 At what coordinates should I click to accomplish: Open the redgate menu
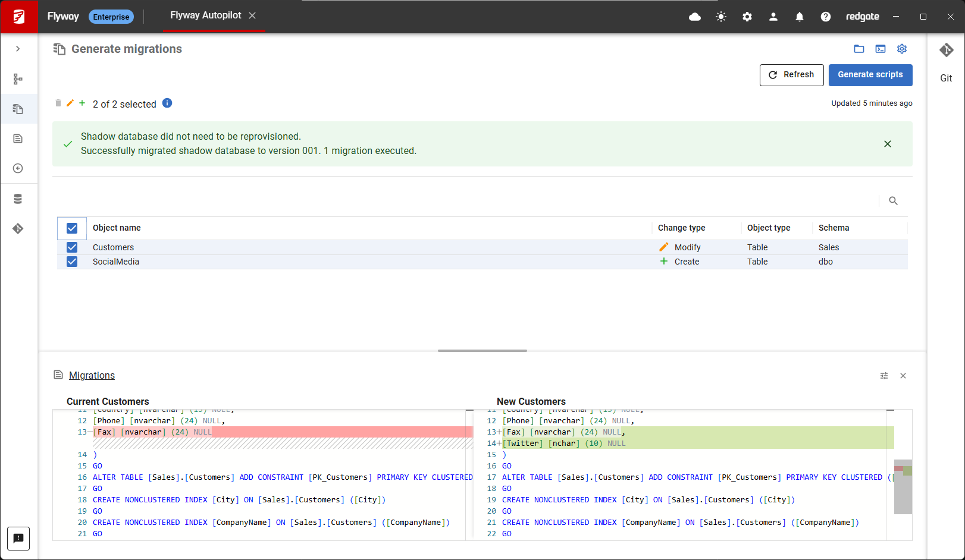863,17
